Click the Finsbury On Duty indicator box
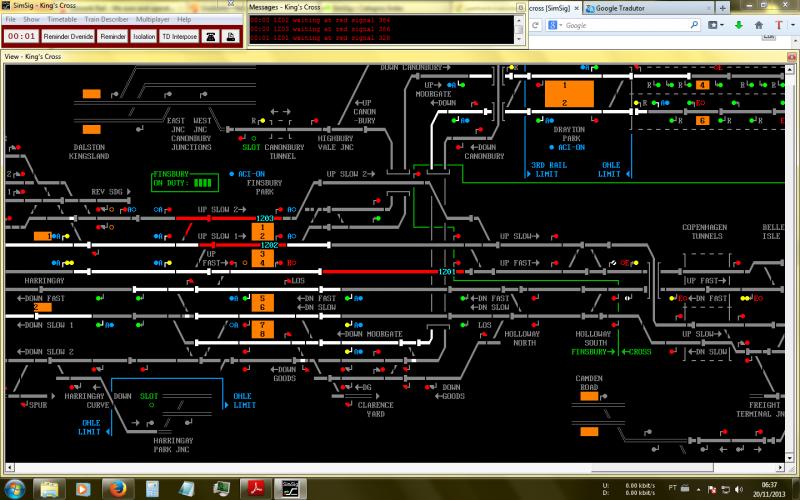800x500 pixels. [185, 182]
